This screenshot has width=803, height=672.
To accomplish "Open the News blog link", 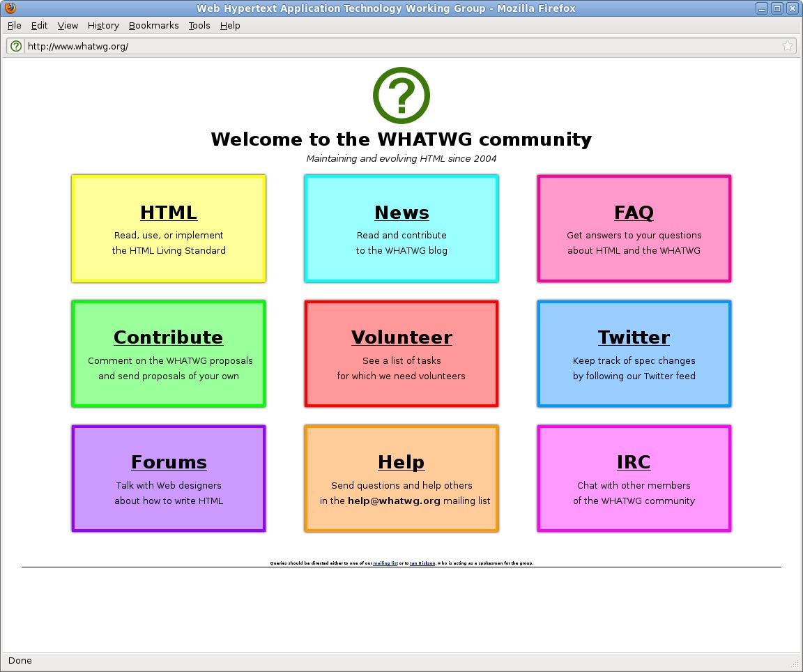I will [401, 213].
